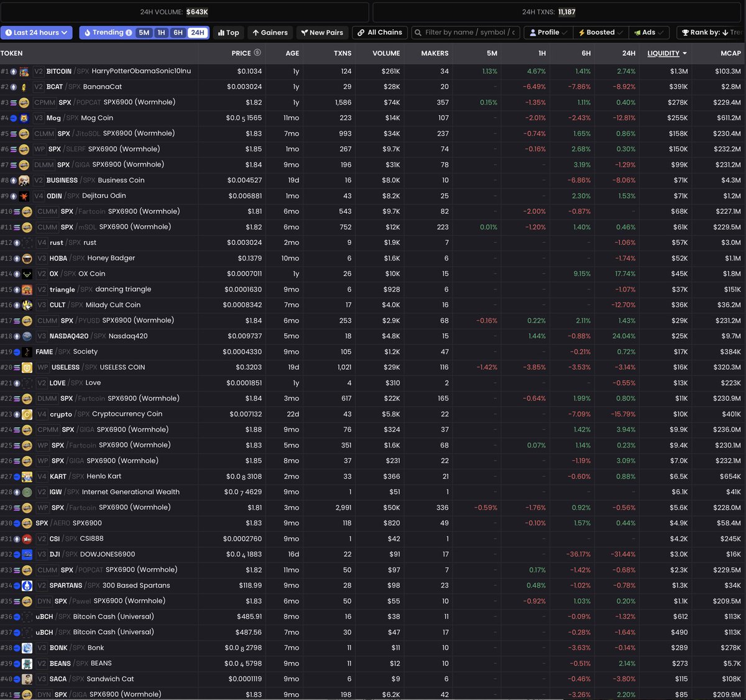Click the LIQUIDITY column sort arrow
746x700 pixels.
[x=684, y=53]
